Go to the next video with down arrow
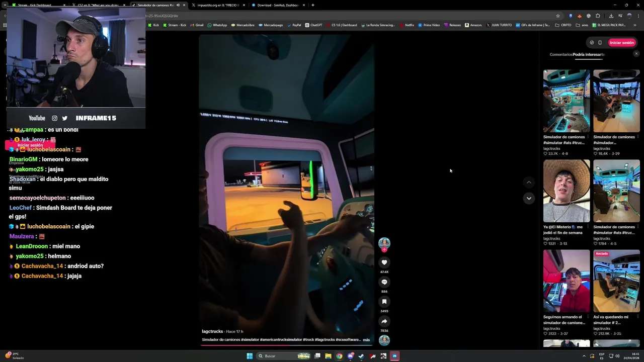Screen dimensions: 644x362 coord(529,198)
